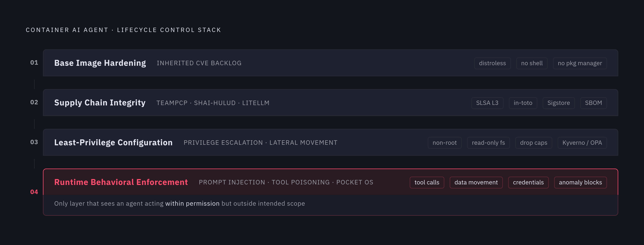Viewport: 644px width, 245px height.
Task: Click the highlighted 'within permission' phrase
Action: (x=192, y=204)
